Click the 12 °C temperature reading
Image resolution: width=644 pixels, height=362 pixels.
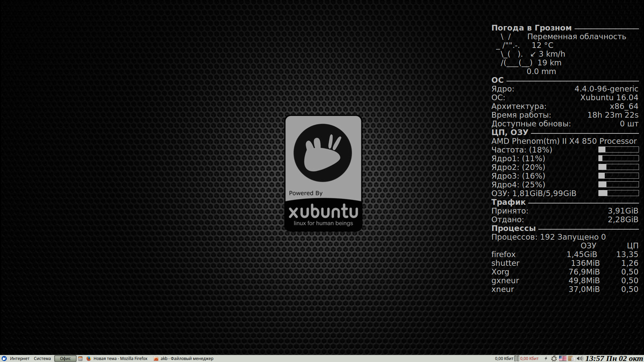point(542,45)
